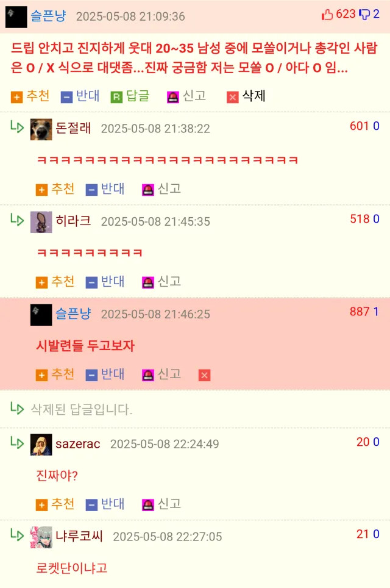
Task: Click the thumbs-up icon on main comment
Action: pos(327,15)
